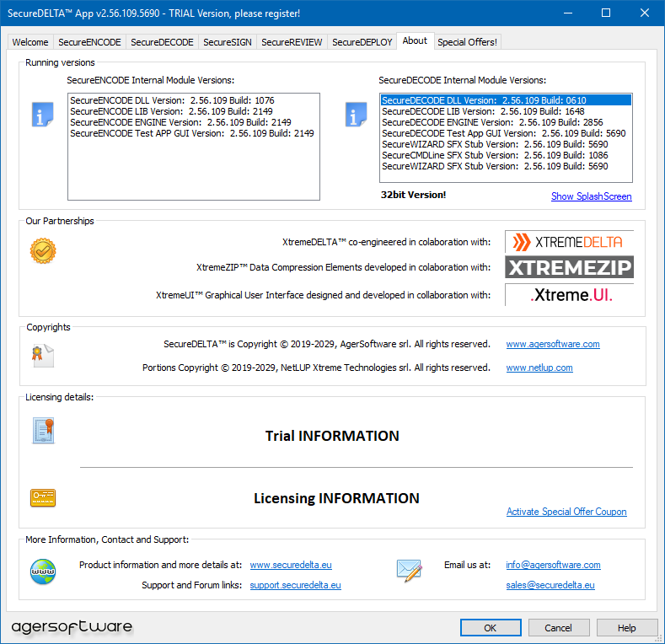Maximize the SecureDELTA window
The height and width of the screenshot is (644, 665).
tap(606, 13)
